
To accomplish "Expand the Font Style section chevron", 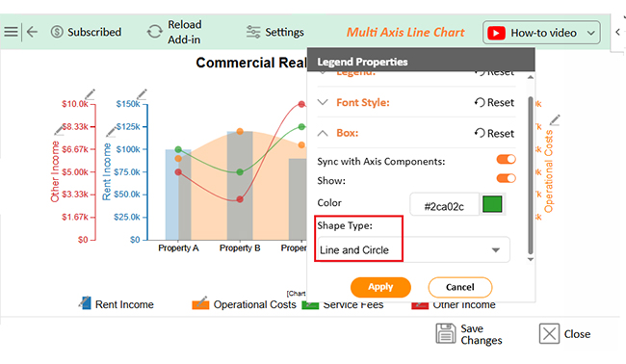I will tap(323, 102).
